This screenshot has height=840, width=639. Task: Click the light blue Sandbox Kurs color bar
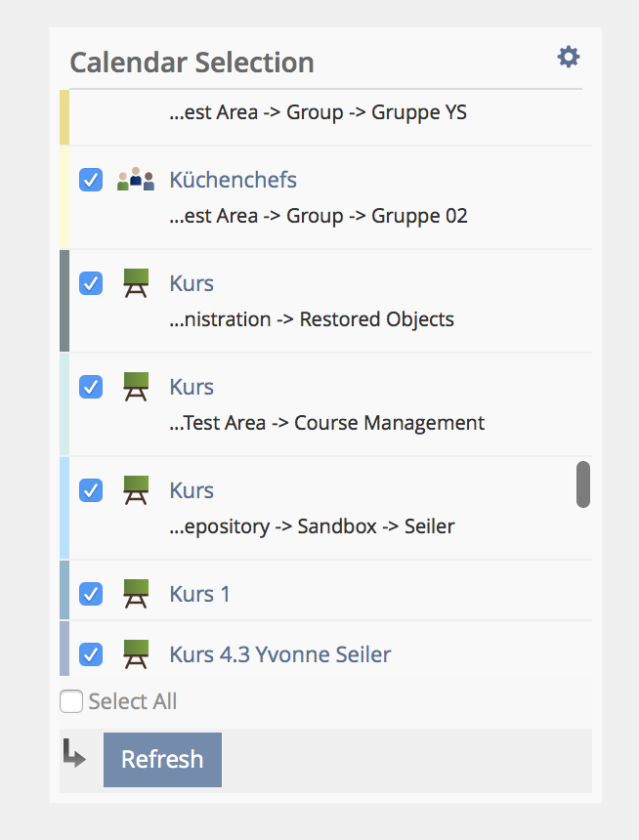point(64,508)
